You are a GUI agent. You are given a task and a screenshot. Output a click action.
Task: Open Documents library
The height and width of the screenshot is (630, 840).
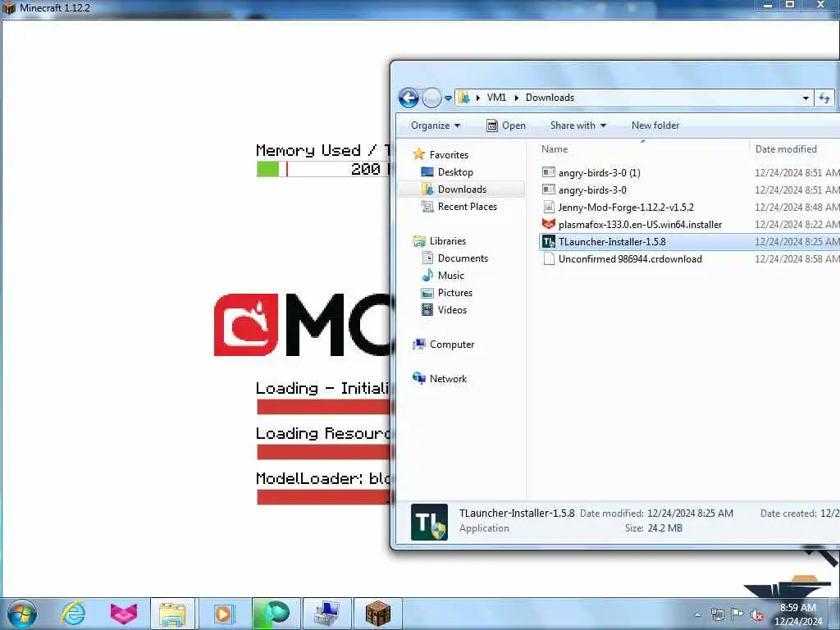click(x=463, y=258)
